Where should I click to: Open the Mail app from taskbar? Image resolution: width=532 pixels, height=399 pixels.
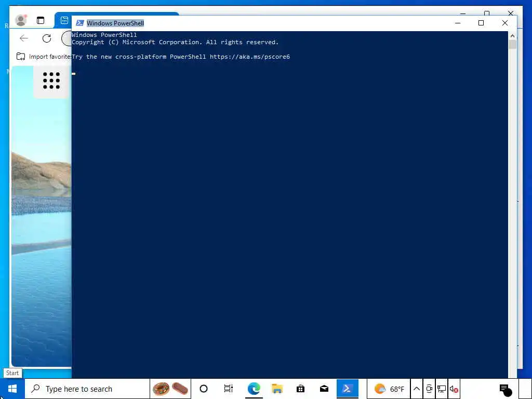point(324,389)
